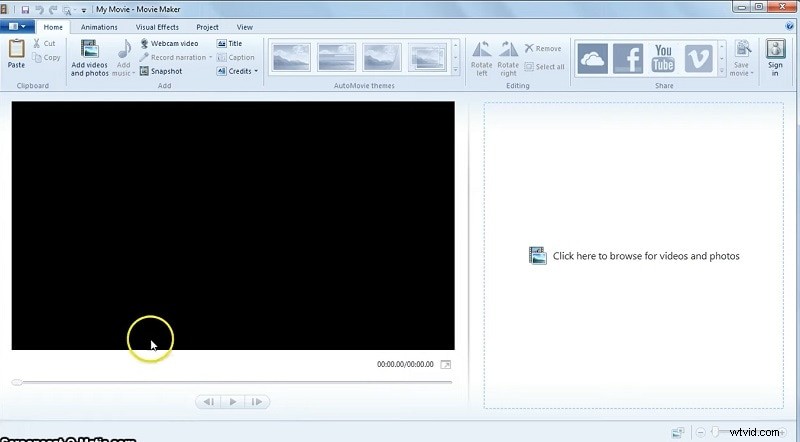Click the Help question mark icon

coord(790,27)
